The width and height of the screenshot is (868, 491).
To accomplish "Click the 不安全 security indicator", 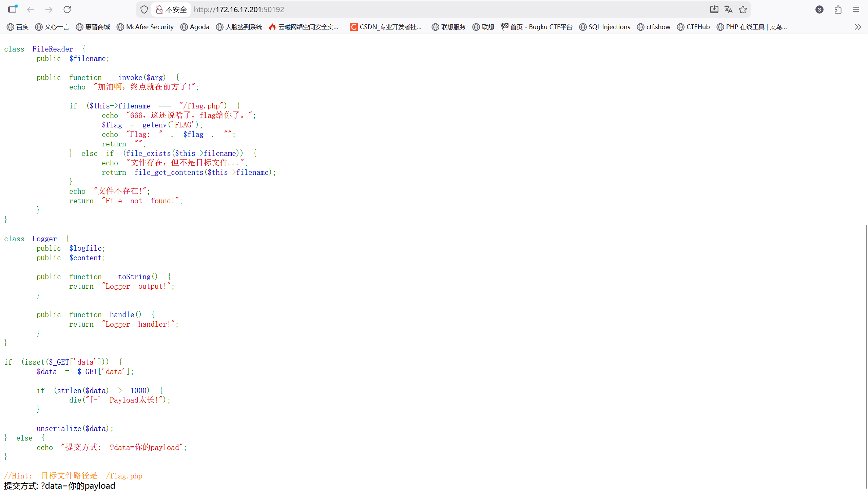I will pos(171,9).
